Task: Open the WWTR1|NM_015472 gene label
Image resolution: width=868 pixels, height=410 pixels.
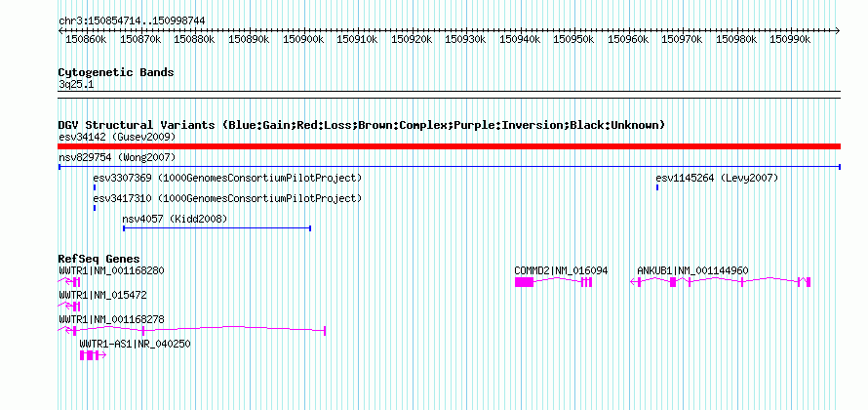Action: pos(102,295)
